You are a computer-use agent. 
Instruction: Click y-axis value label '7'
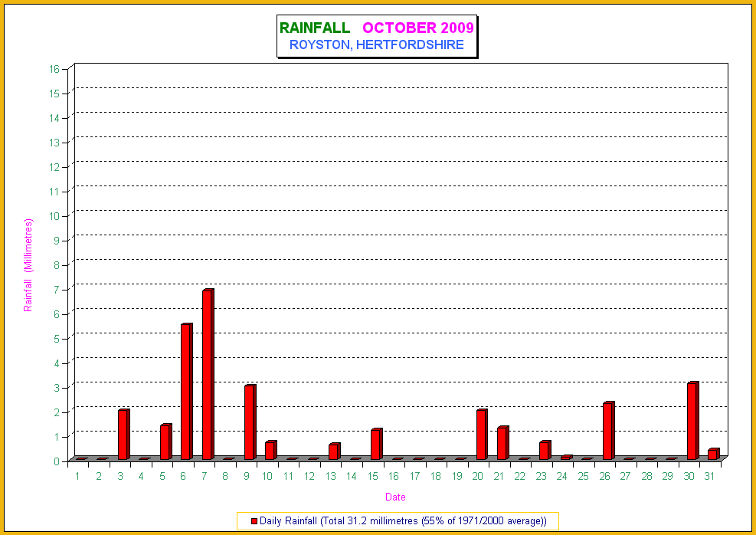pyautogui.click(x=57, y=290)
